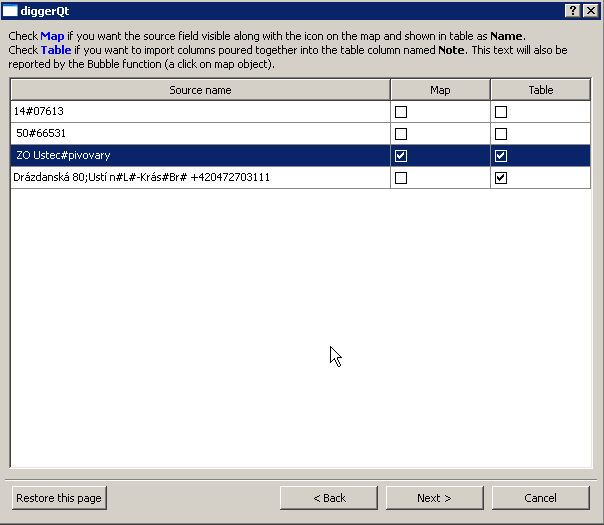This screenshot has height=525, width=604.
Task: Enable Table checkbox for 14#07613 row
Action: coord(501,112)
